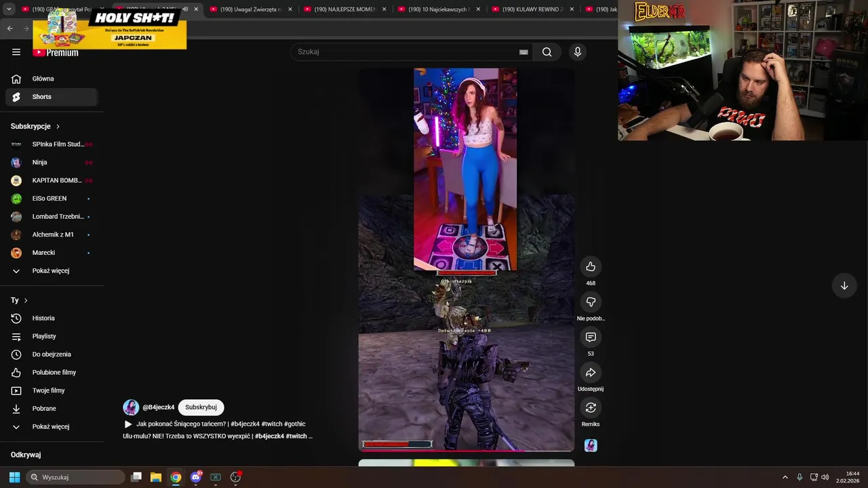Expand Pokaż więcej under Ty section

[52, 427]
